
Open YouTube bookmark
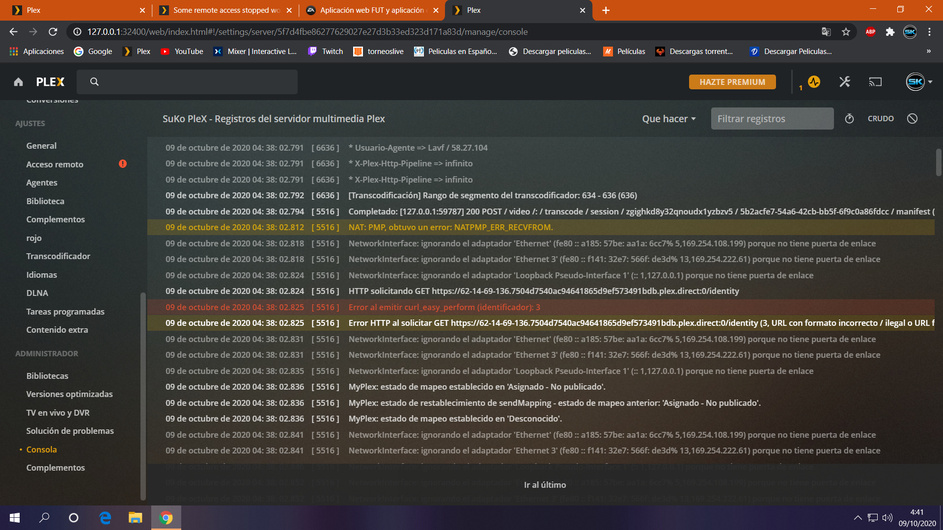(x=182, y=51)
